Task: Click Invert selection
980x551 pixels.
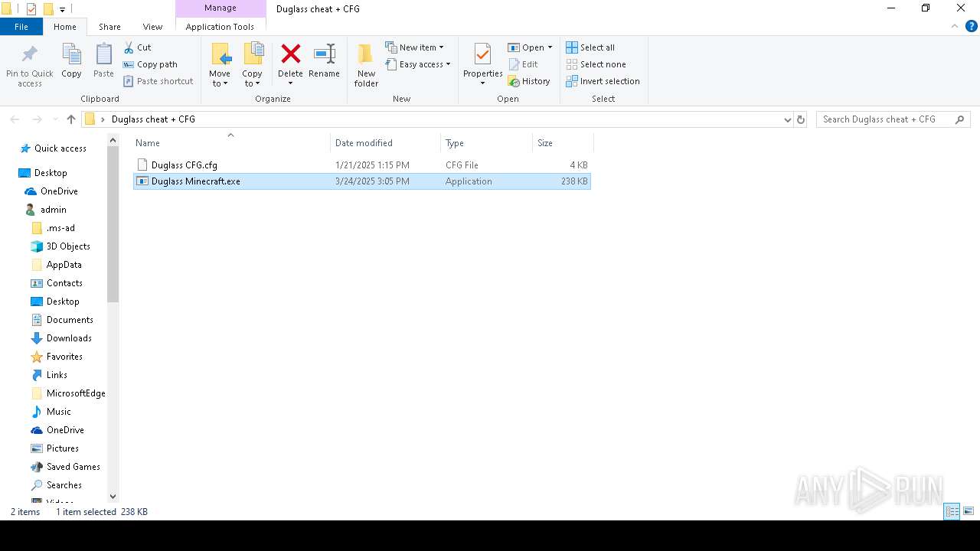Action: click(x=603, y=81)
